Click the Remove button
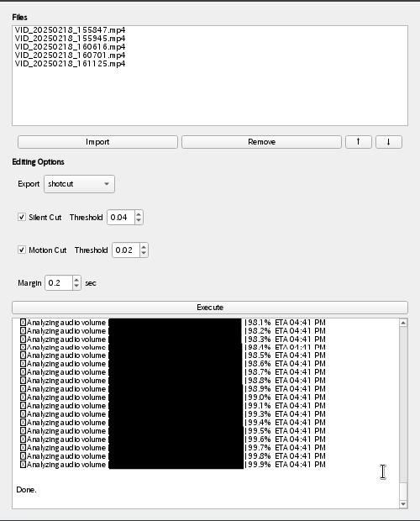 [261, 142]
